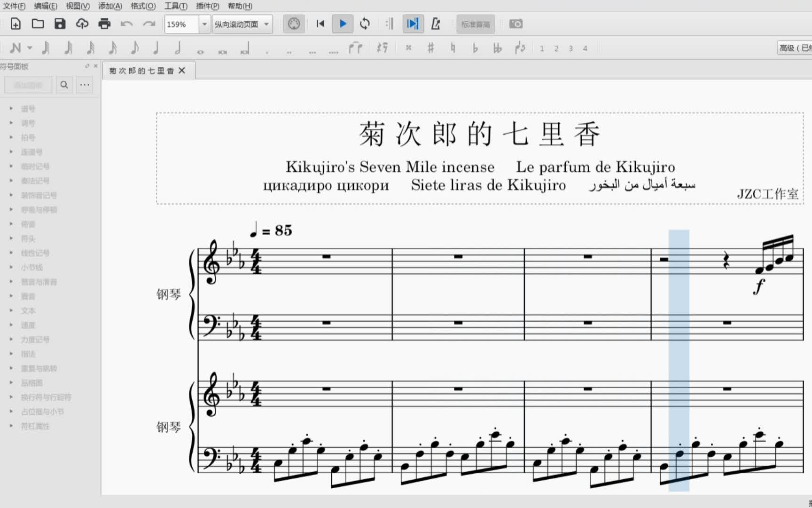812x508 pixels.
Task: Click the sharp accidental icon
Action: pos(430,48)
